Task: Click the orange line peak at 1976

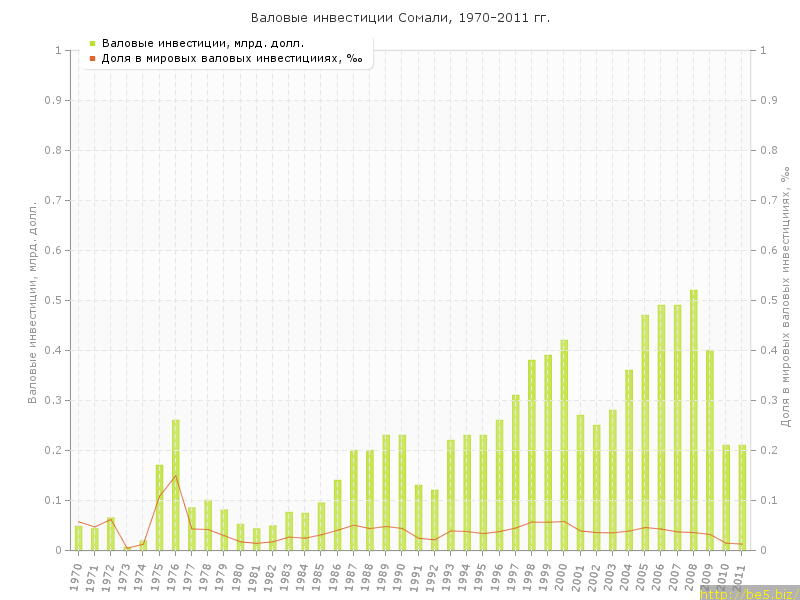Action: pyautogui.click(x=176, y=475)
